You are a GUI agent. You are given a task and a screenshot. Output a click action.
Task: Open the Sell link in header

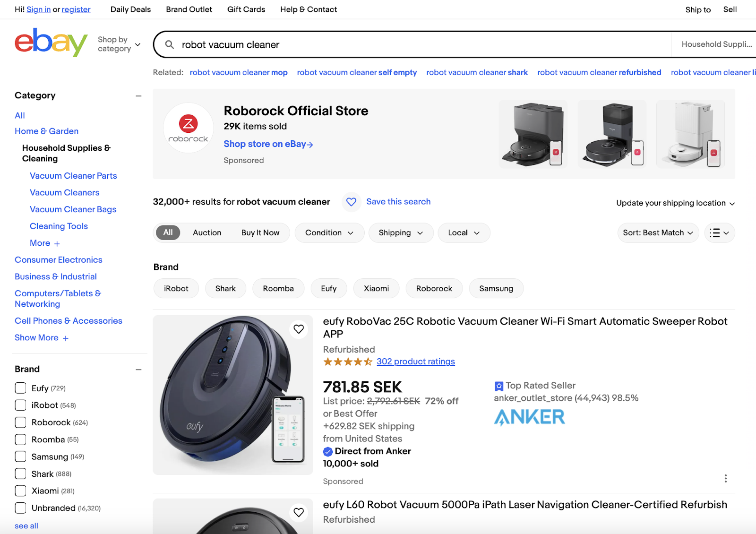coord(730,9)
